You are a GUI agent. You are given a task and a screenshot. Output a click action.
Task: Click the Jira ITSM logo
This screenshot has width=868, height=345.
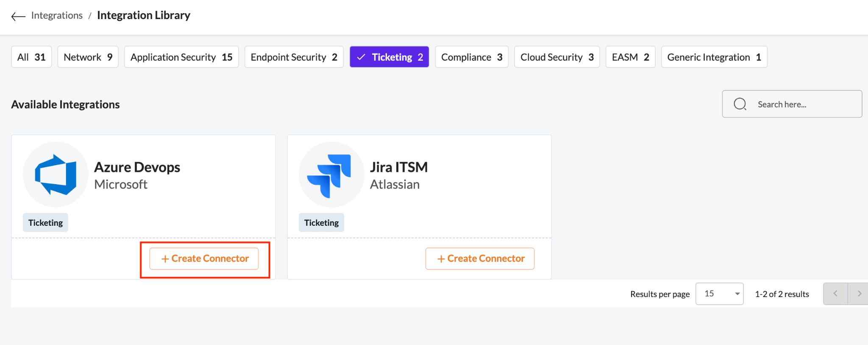coord(331,174)
